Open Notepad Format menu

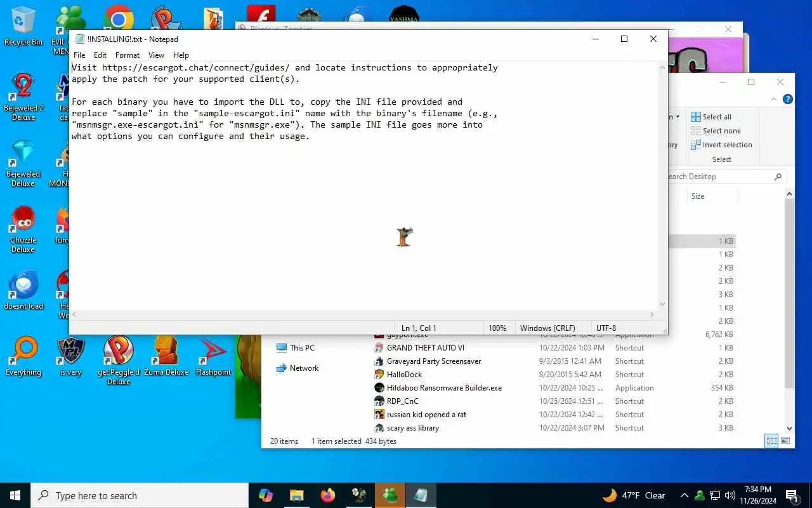tap(128, 55)
